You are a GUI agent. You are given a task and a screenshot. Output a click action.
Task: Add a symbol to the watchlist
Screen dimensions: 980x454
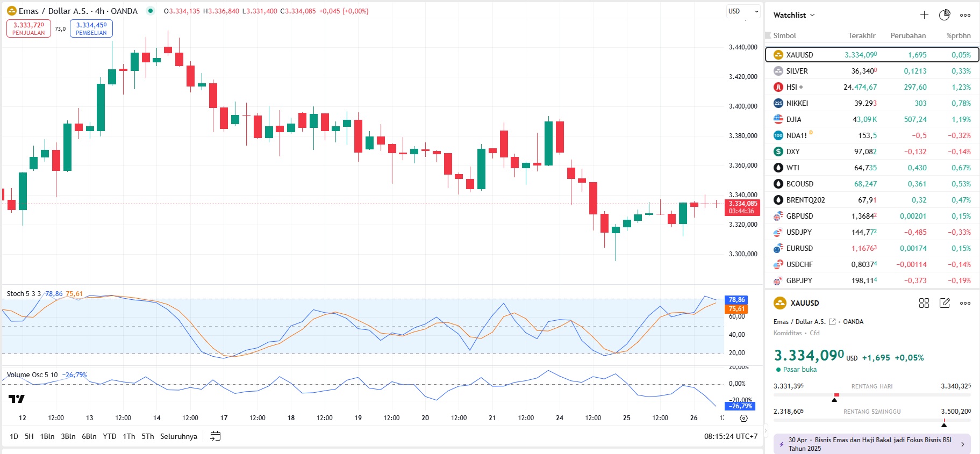(924, 15)
